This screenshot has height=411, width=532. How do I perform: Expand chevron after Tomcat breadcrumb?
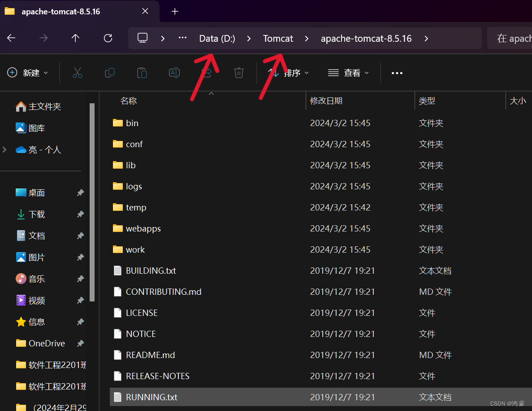point(307,39)
